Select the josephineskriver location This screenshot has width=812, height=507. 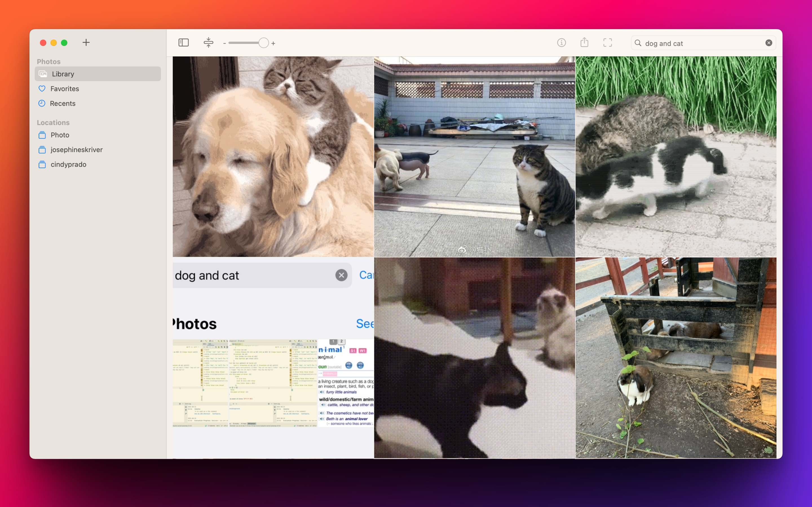point(76,150)
